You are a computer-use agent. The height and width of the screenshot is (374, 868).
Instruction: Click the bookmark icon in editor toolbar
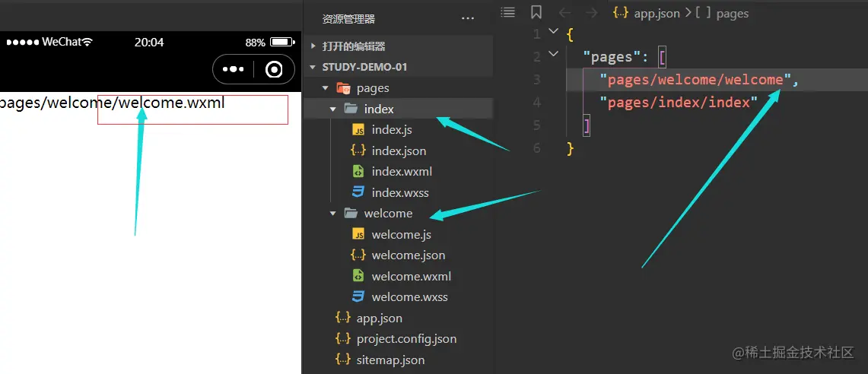click(536, 12)
